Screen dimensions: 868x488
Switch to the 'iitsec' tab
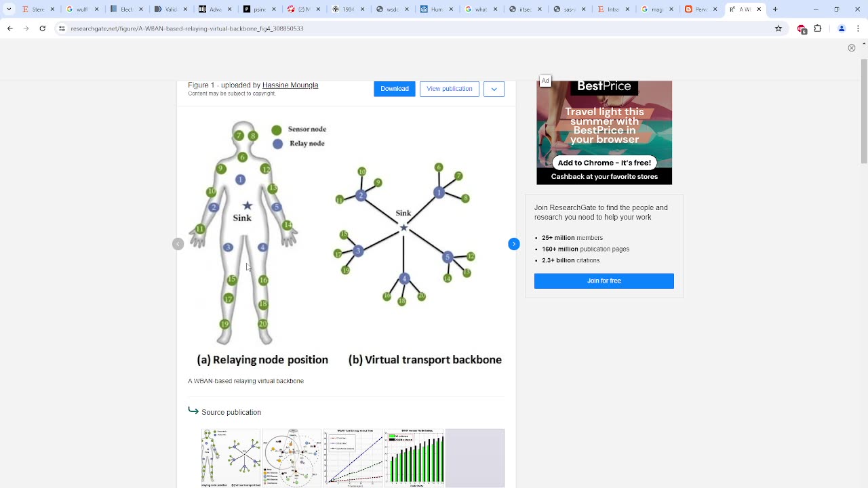pyautogui.click(x=523, y=9)
